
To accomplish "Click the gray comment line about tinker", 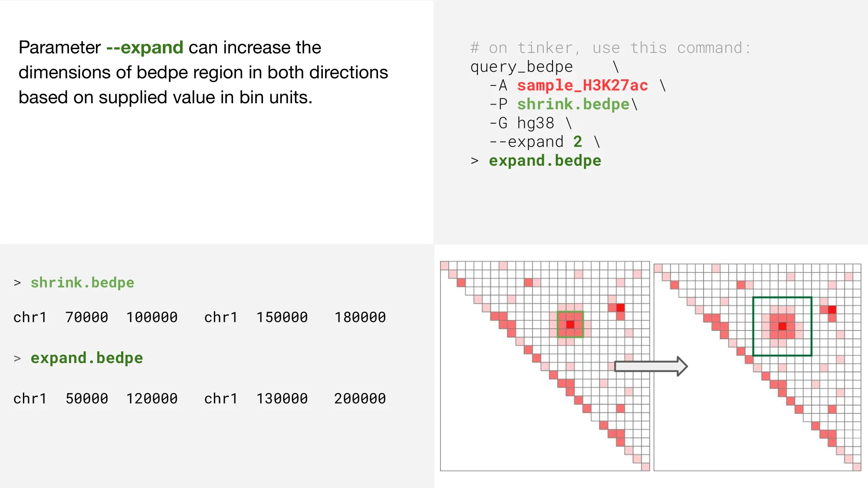I will coord(611,48).
